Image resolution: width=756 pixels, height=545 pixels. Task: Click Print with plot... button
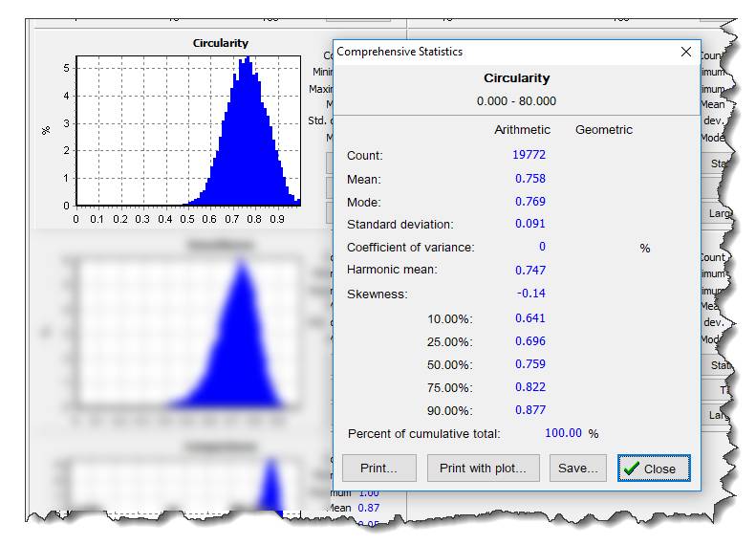(x=483, y=468)
